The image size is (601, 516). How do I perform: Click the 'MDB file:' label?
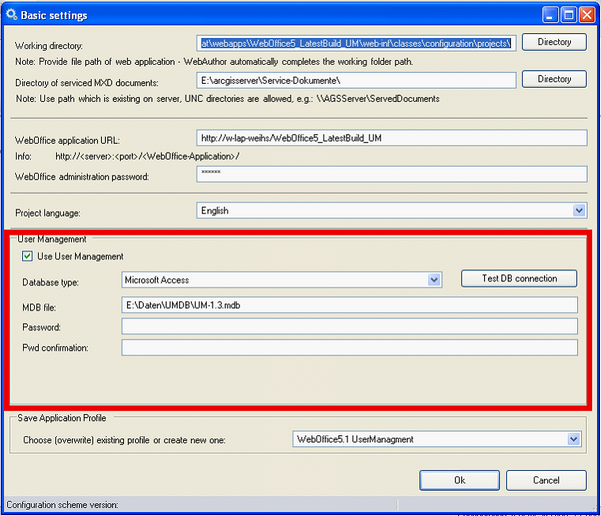(39, 307)
